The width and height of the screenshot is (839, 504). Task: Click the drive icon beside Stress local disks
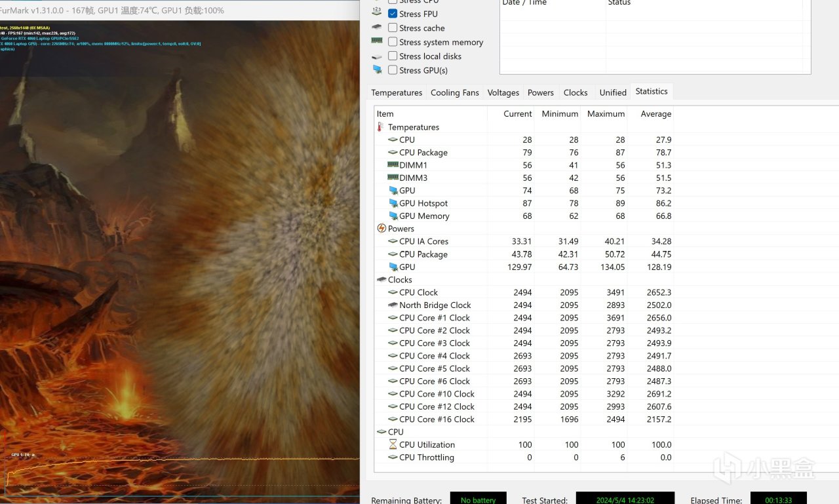377,56
